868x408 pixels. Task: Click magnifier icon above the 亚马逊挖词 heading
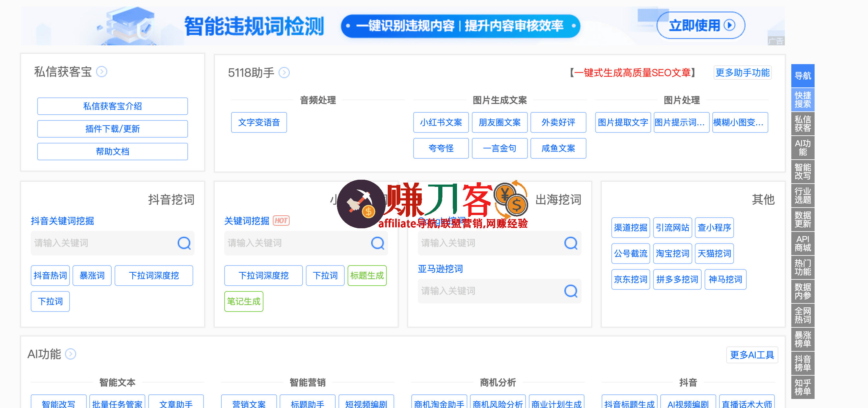[x=571, y=243]
